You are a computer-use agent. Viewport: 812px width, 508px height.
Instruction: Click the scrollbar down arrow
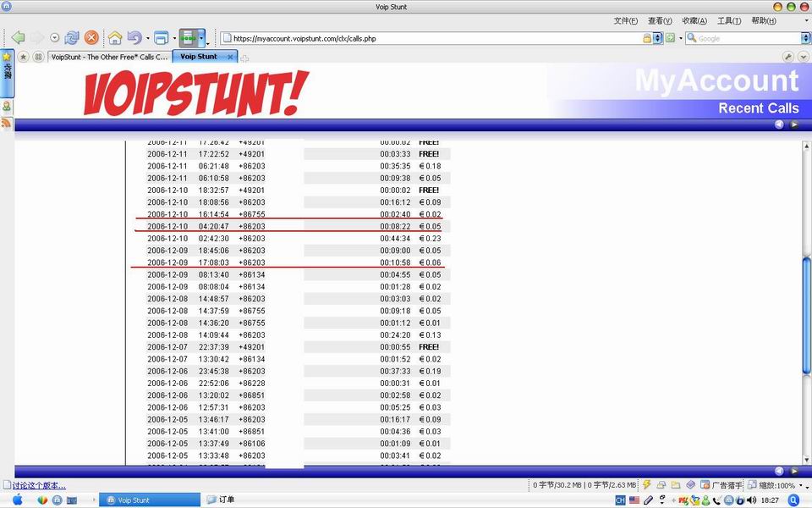(806, 459)
